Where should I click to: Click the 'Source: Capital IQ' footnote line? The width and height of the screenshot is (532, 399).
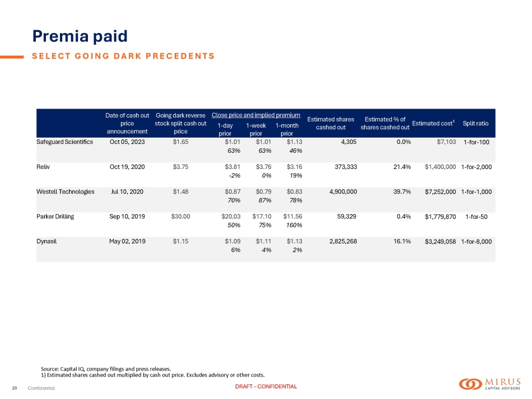click(106, 369)
